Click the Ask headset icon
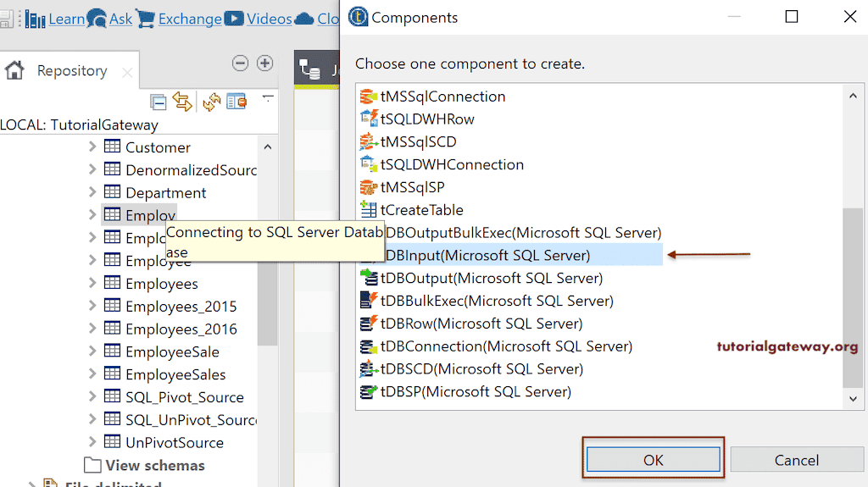Image resolution: width=868 pixels, height=487 pixels. [x=97, y=19]
